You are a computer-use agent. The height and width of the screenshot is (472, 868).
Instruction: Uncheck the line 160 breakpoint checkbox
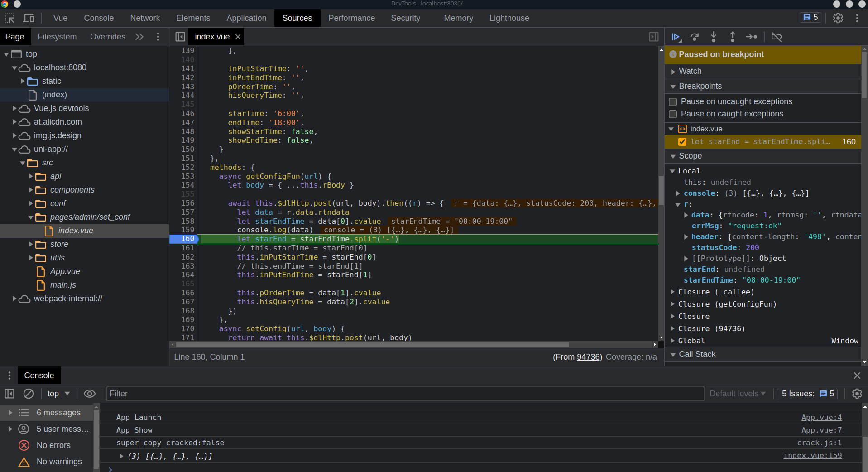[x=682, y=142]
